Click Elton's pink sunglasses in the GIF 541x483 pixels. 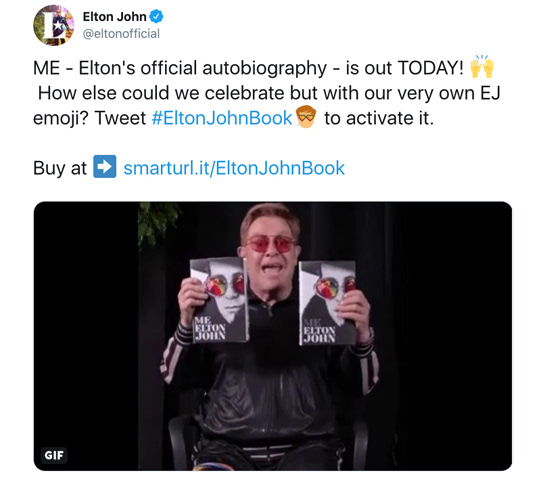pos(271,244)
